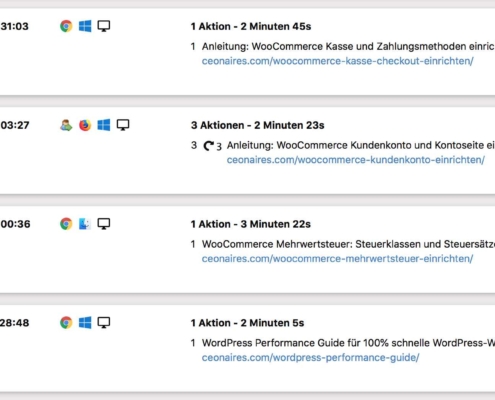Click Firefox browser icon in 03:27 visit
495x400 pixels.
click(x=85, y=125)
